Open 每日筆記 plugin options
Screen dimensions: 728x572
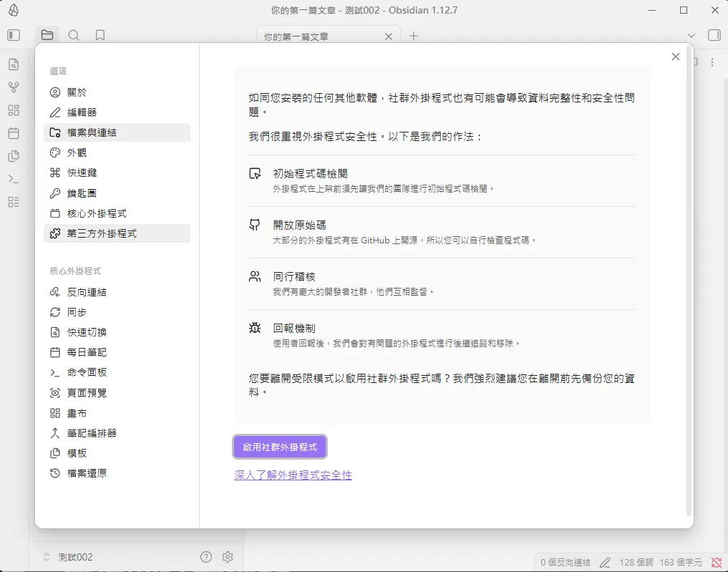[87, 352]
